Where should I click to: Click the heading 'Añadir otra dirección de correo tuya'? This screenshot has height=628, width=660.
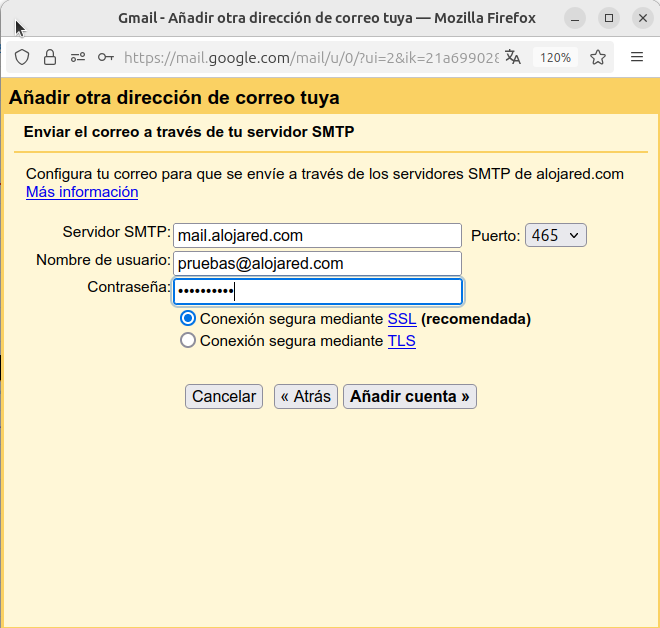174,98
